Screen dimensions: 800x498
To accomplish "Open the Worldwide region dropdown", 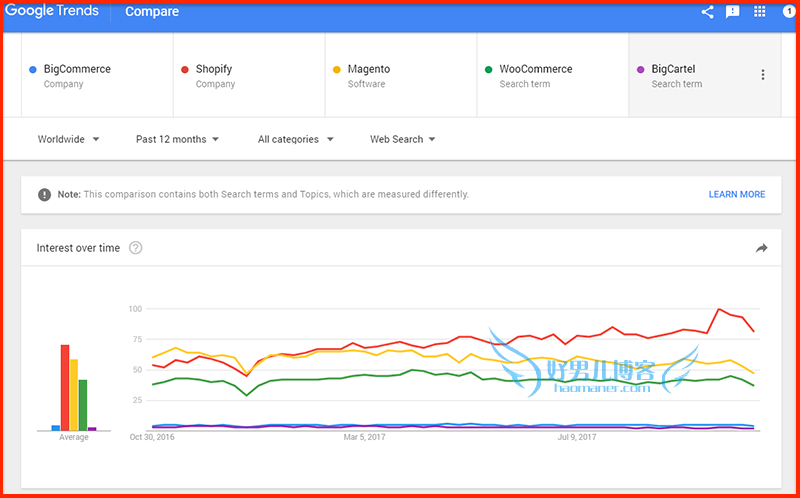I will [x=68, y=139].
